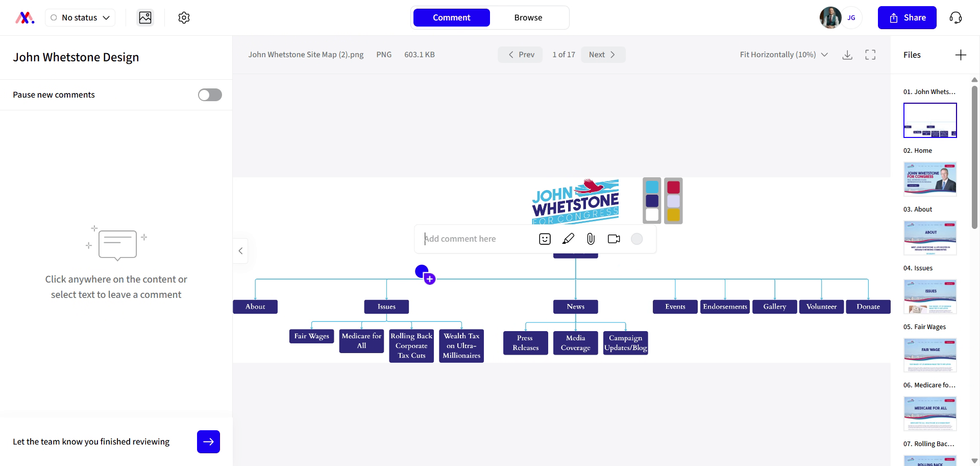Click the light blue palette swatch
The height and width of the screenshot is (466, 980).
(x=652, y=187)
